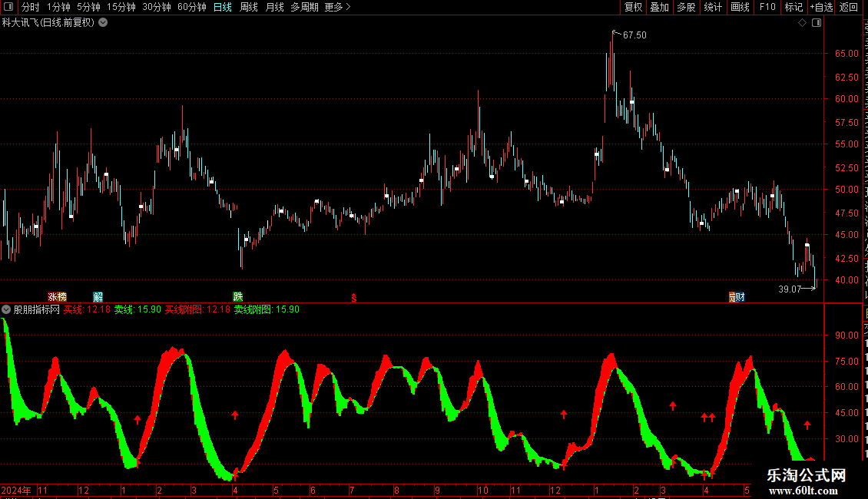868x499 pixels.
Task: Open the 多股 multi-stock view
Action: [x=686, y=7]
